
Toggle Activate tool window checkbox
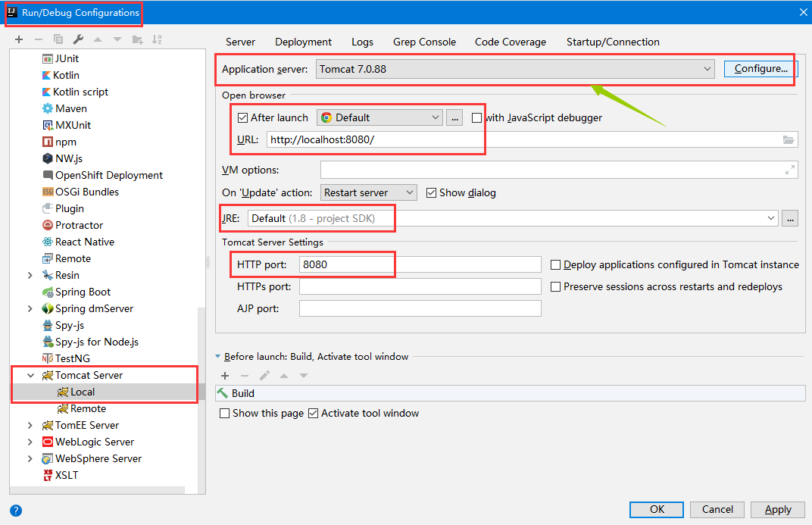pyautogui.click(x=313, y=413)
